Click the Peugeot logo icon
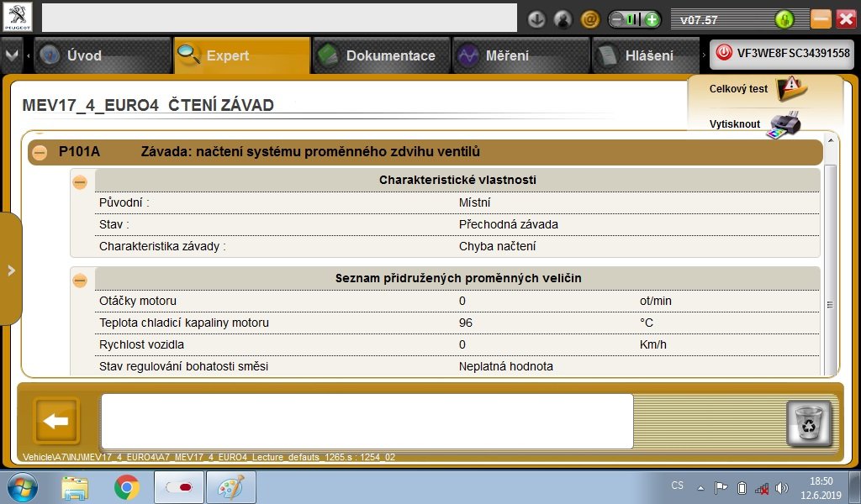The image size is (861, 504). tap(18, 17)
